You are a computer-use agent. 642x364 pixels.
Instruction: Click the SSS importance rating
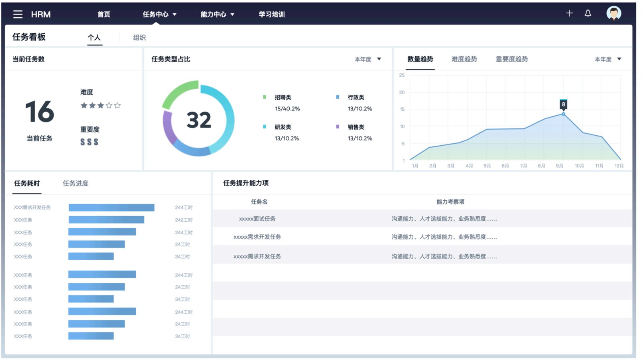click(x=89, y=142)
